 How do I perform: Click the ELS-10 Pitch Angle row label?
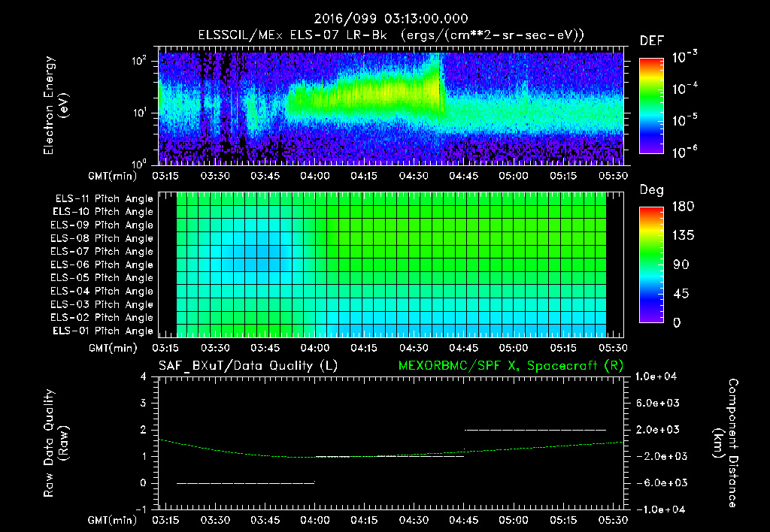click(x=103, y=212)
